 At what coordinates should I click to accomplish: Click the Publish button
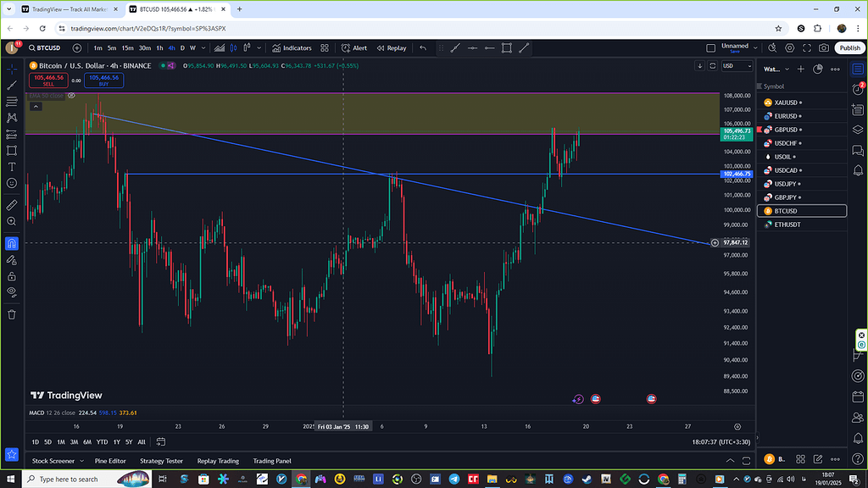[849, 48]
